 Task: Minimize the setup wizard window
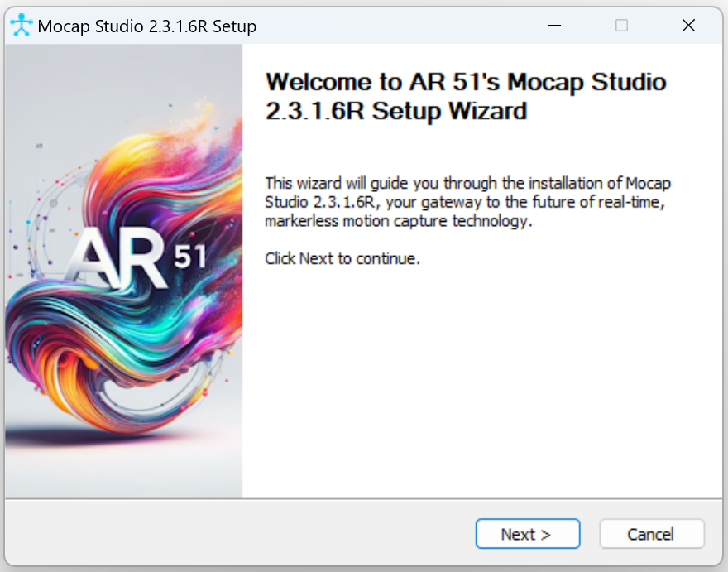click(x=554, y=25)
